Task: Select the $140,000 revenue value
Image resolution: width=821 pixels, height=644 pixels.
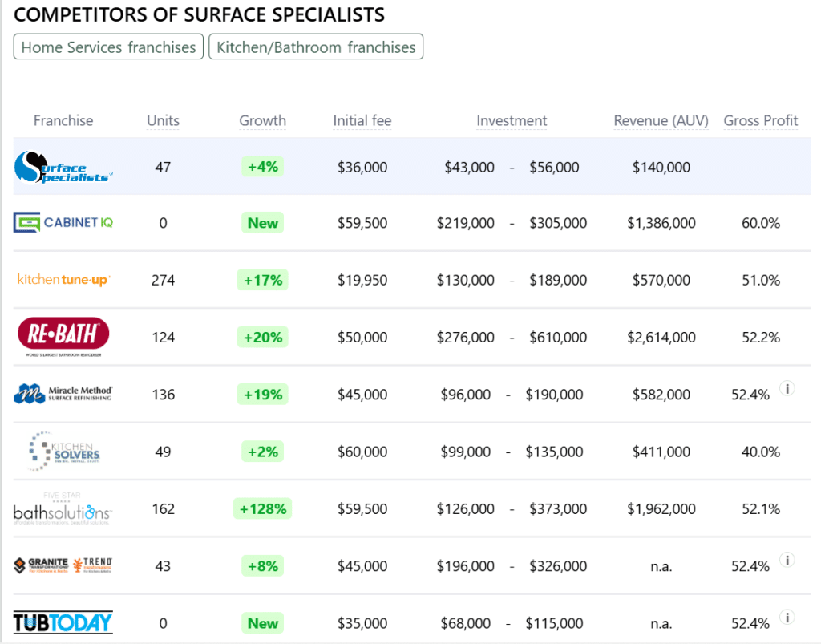Action: tap(661, 167)
